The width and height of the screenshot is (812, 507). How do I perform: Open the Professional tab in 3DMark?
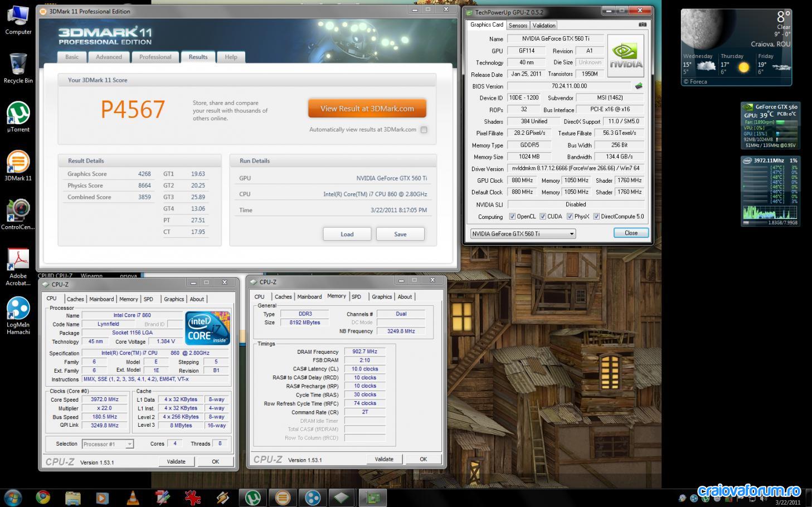click(x=155, y=57)
